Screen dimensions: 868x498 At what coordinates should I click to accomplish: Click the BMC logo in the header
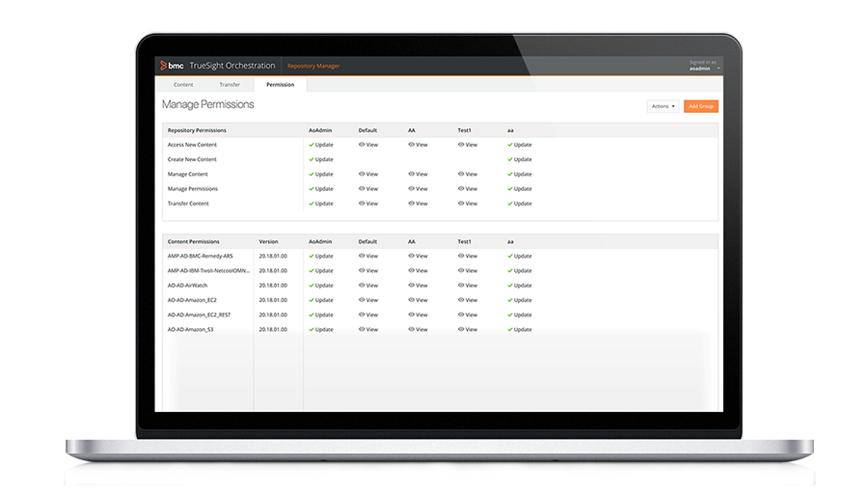coord(172,66)
